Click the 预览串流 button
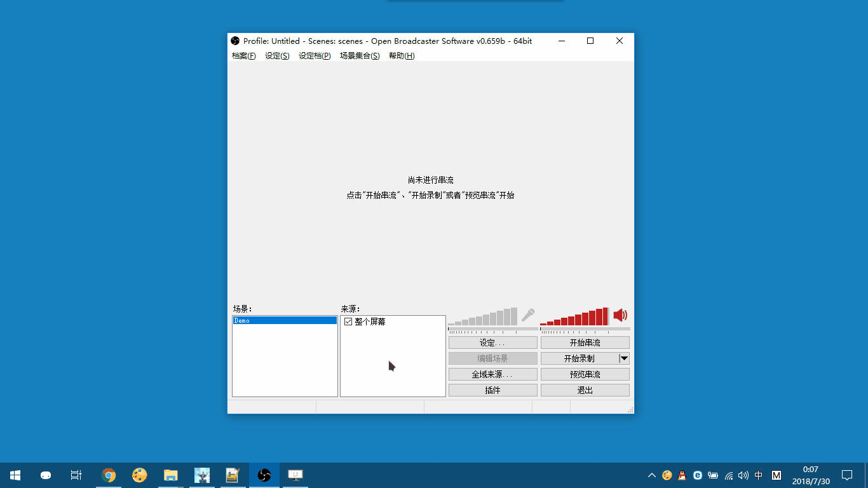 (x=585, y=374)
